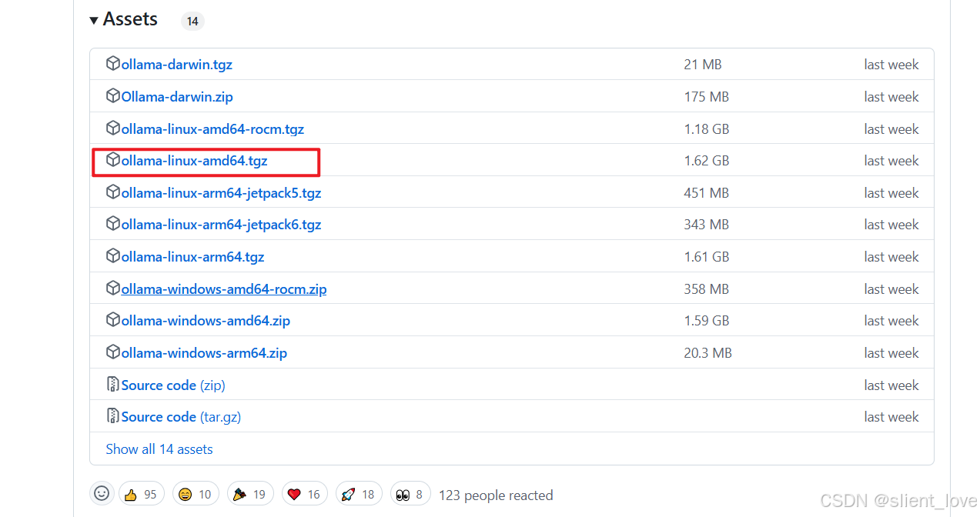980x517 pixels.
Task: Click package icon beside Ollama-darwin.zip
Action: click(113, 96)
